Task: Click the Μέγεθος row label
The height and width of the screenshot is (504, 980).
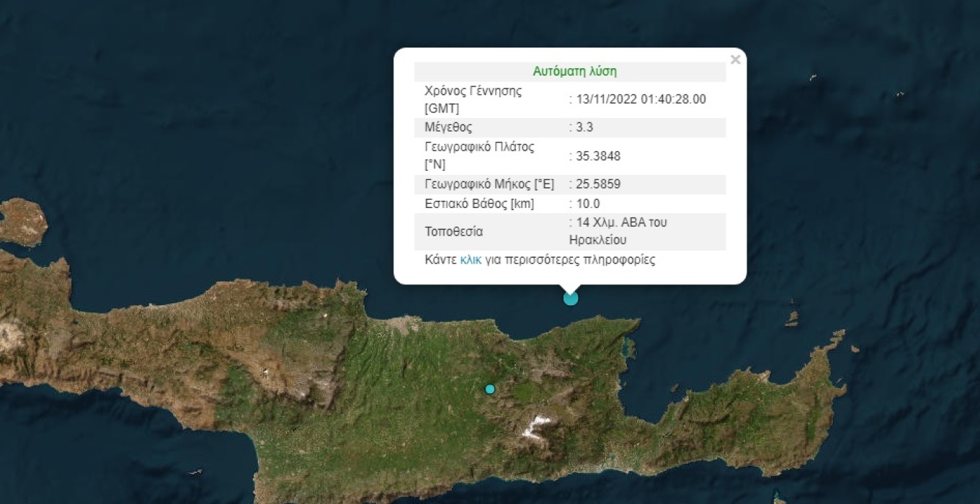Action: point(448,127)
